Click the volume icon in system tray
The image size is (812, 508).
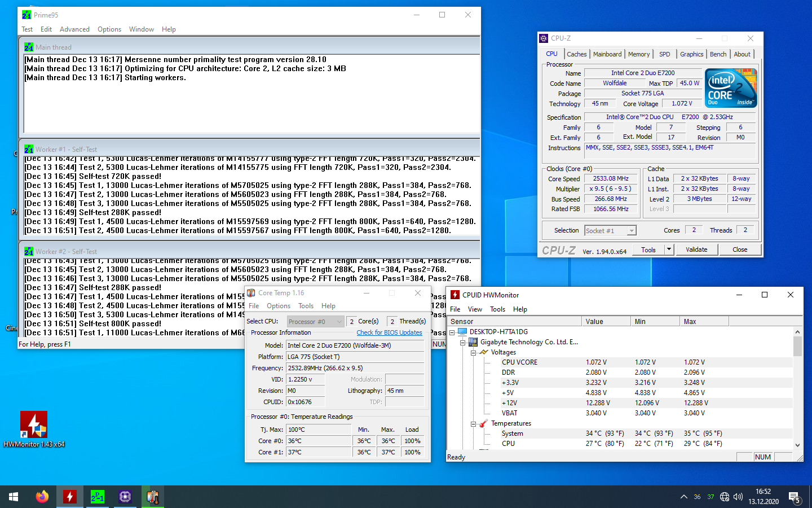tap(738, 497)
